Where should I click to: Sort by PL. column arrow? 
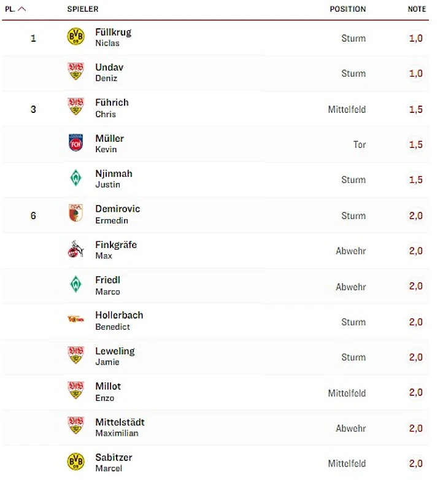(x=22, y=9)
